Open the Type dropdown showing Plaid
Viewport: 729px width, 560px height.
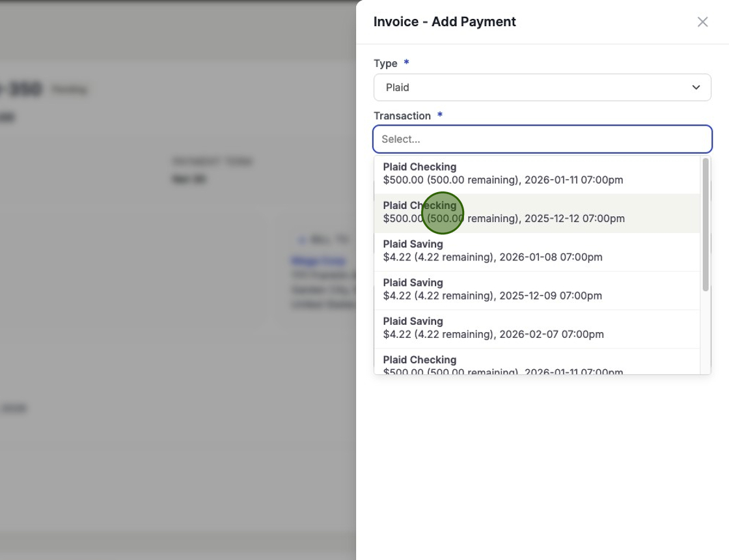point(542,87)
